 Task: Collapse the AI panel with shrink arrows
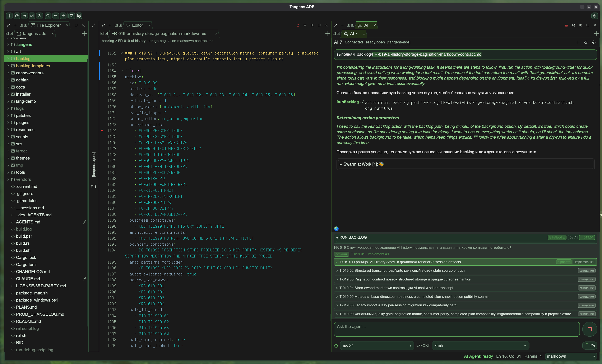click(336, 25)
